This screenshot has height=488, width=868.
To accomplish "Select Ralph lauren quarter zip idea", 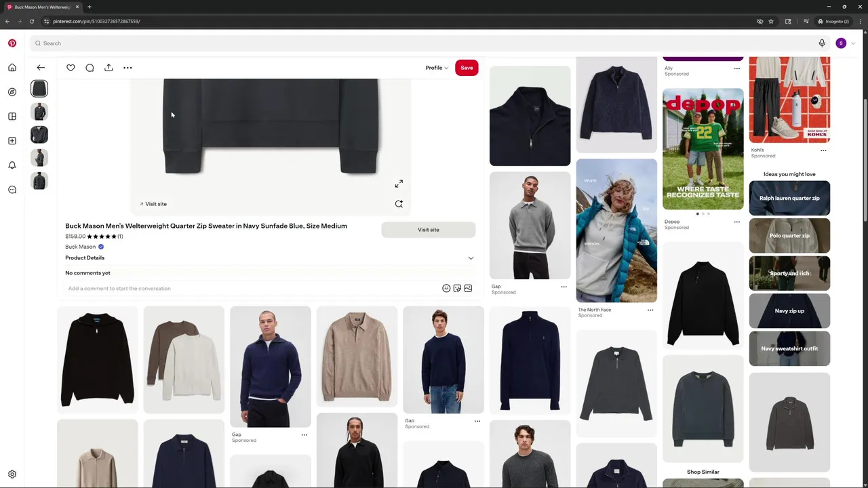I will coord(789,198).
